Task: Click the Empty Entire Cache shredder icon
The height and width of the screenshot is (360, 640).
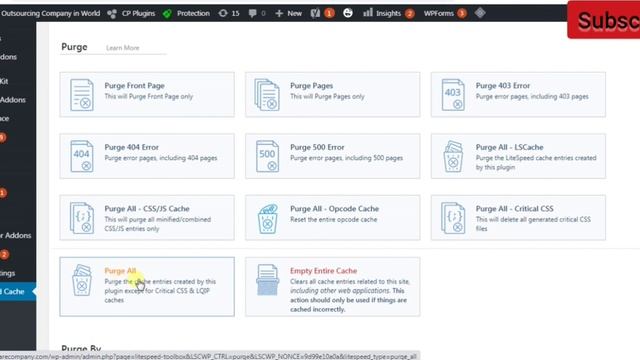Action: click(x=267, y=280)
